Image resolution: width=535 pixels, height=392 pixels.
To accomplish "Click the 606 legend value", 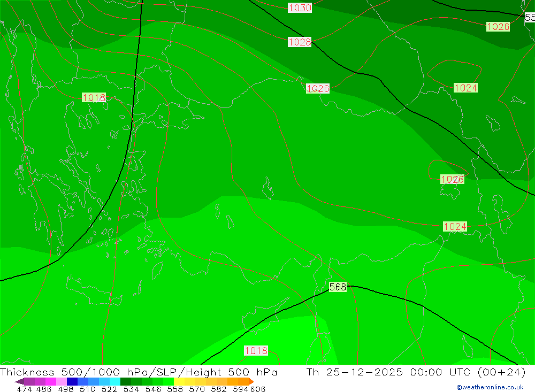I will click(x=258, y=389).
